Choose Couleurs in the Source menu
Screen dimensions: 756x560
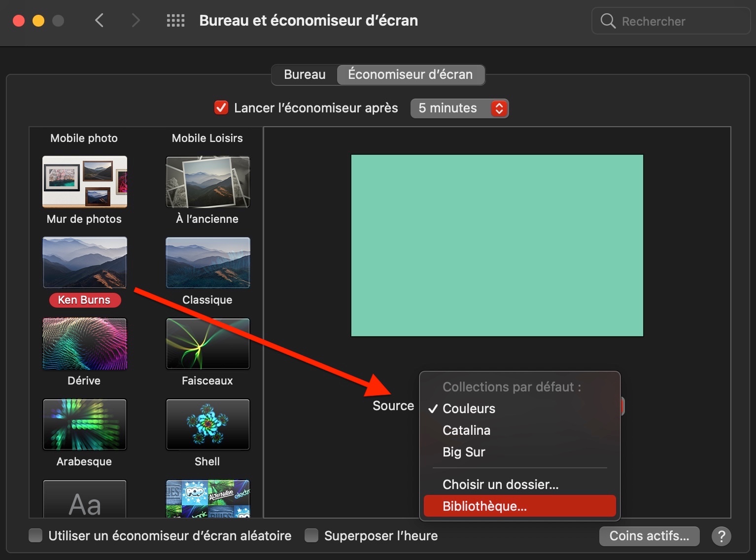[520, 409]
